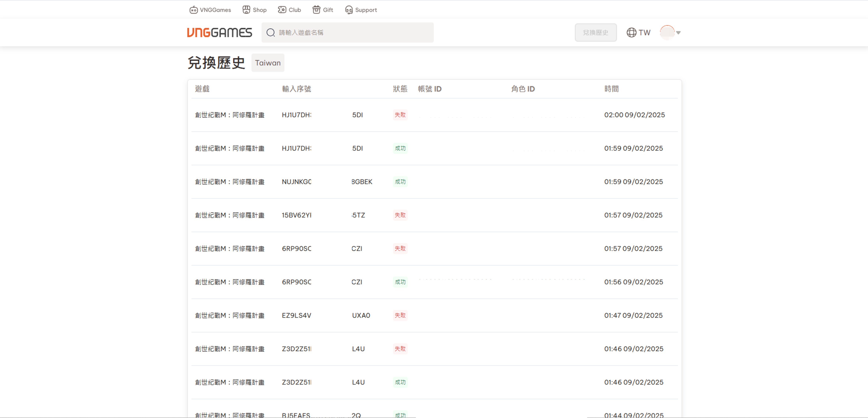The image size is (868, 418).
Task: Click the 成功 status for NUJNKGC code
Action: [400, 182]
